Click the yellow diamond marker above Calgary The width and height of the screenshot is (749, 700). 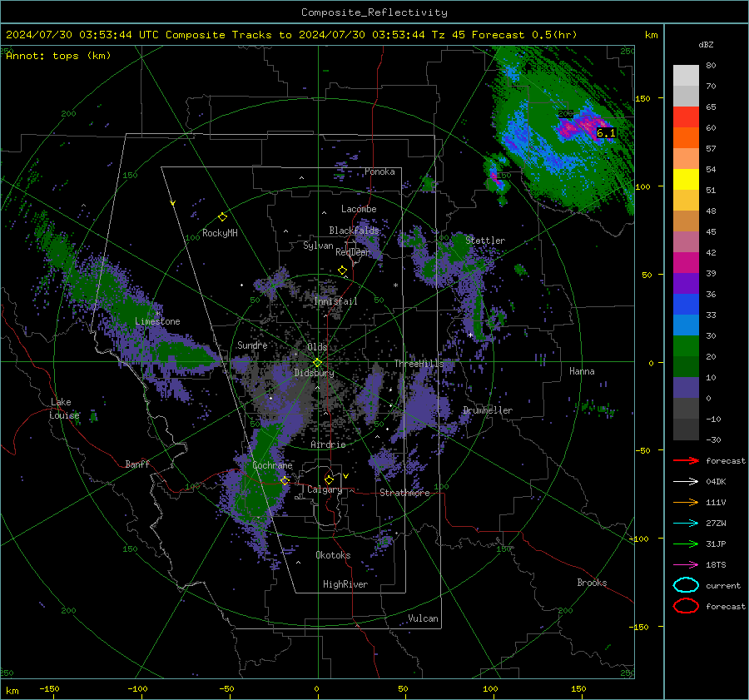click(x=329, y=479)
